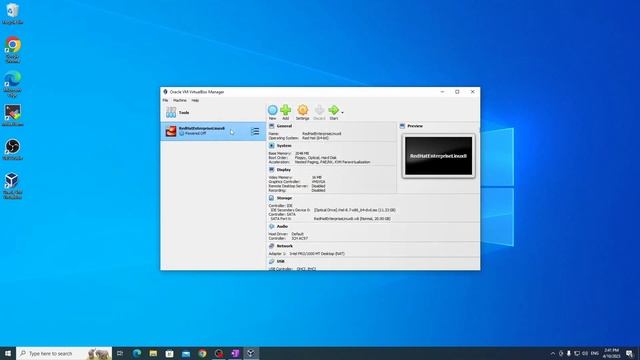Select the RedHatEnterpriseLinux8 machine entry
This screenshot has height=360, width=640.
[213, 131]
